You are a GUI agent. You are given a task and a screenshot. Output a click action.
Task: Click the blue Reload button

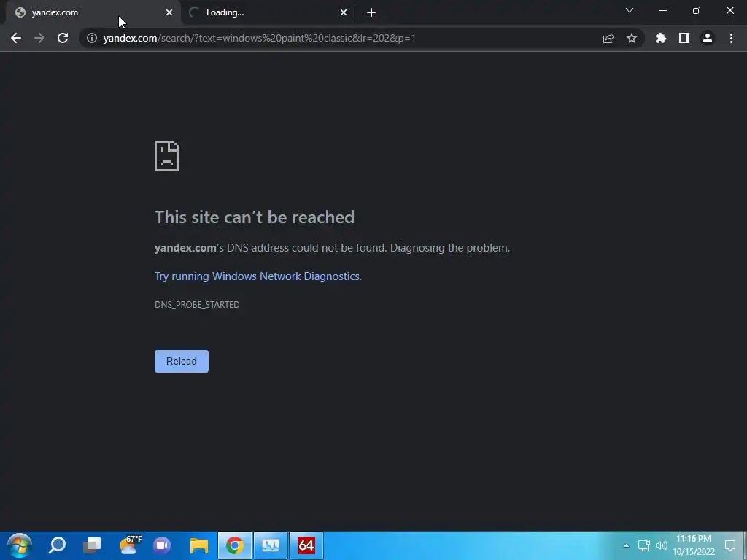pyautogui.click(x=182, y=362)
